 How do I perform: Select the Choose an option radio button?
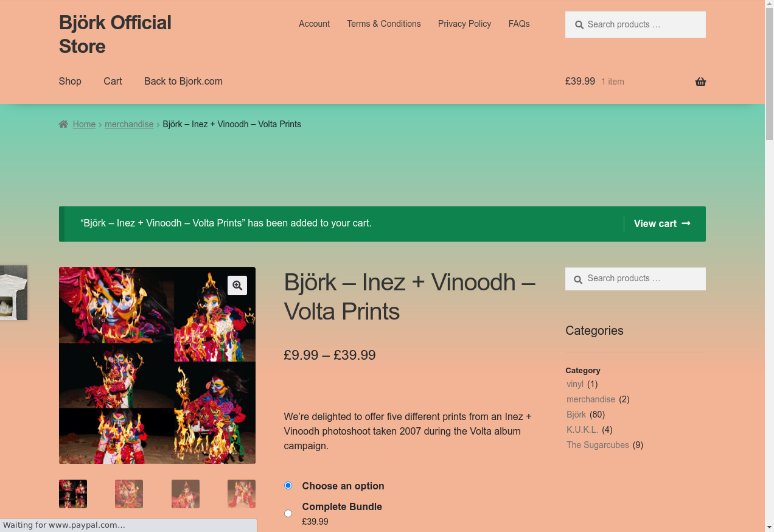coord(288,486)
